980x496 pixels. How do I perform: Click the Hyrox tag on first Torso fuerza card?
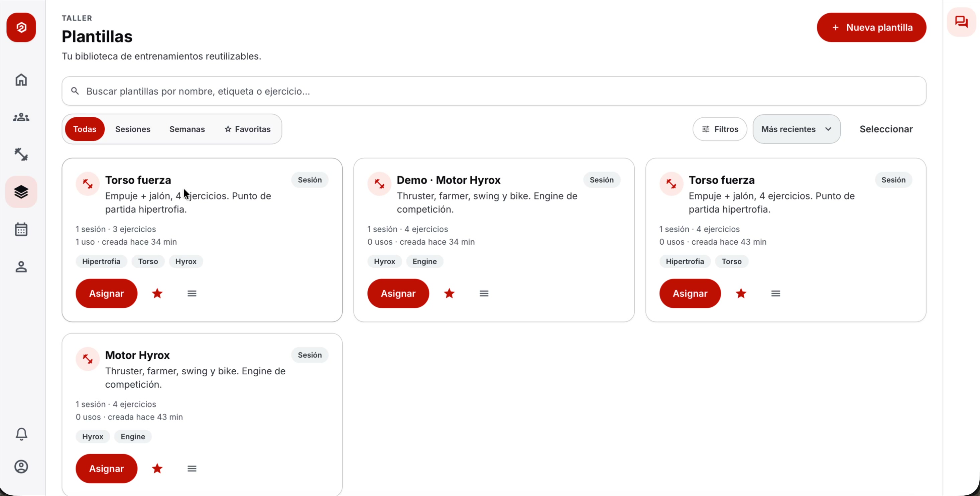point(186,261)
